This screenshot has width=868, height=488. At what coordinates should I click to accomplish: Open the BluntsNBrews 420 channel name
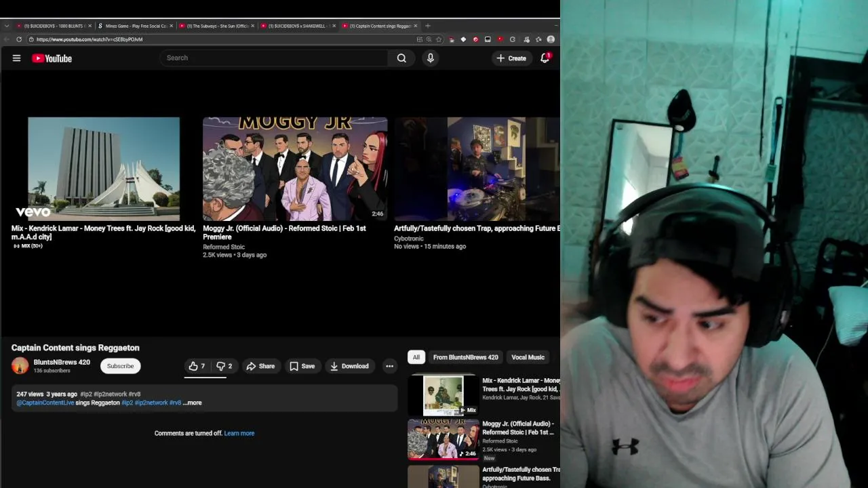point(62,363)
